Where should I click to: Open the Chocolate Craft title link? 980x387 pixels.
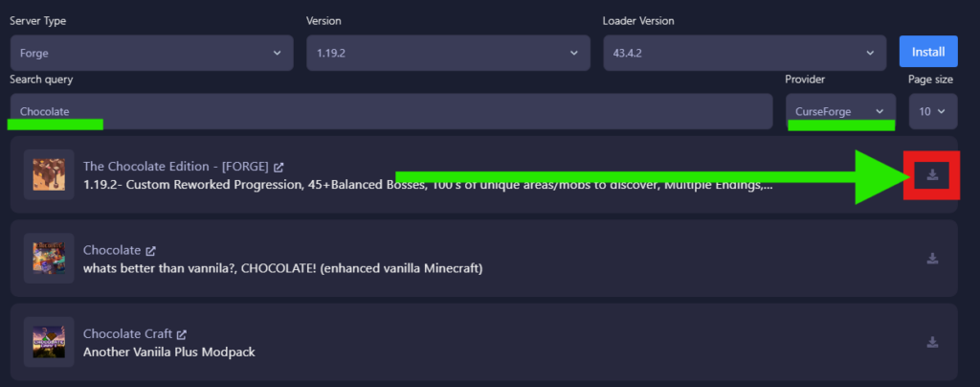(x=127, y=334)
